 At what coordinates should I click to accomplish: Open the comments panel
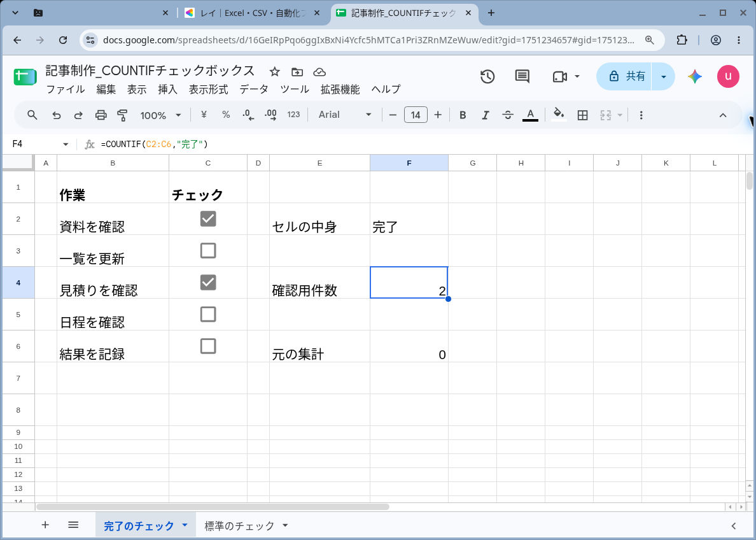pos(522,76)
